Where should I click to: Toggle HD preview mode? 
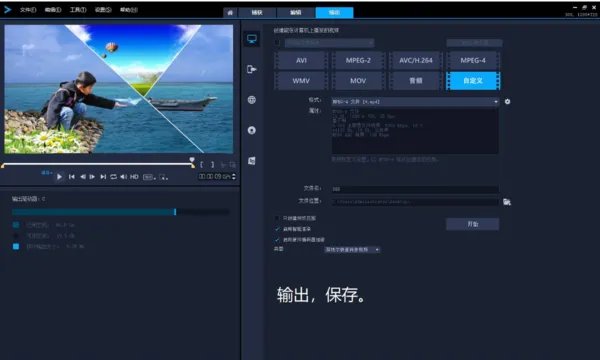134,177
